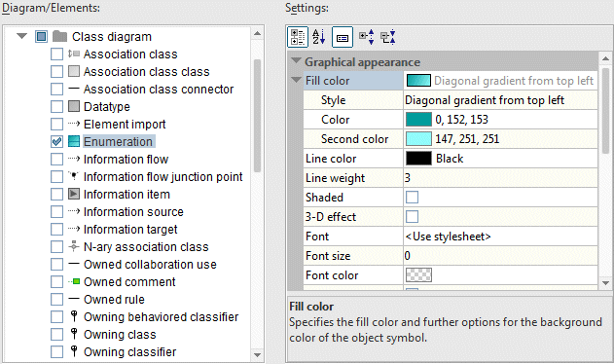Screen dimensions: 614x364
Task: Check the Association class checkbox
Action: tap(56, 55)
